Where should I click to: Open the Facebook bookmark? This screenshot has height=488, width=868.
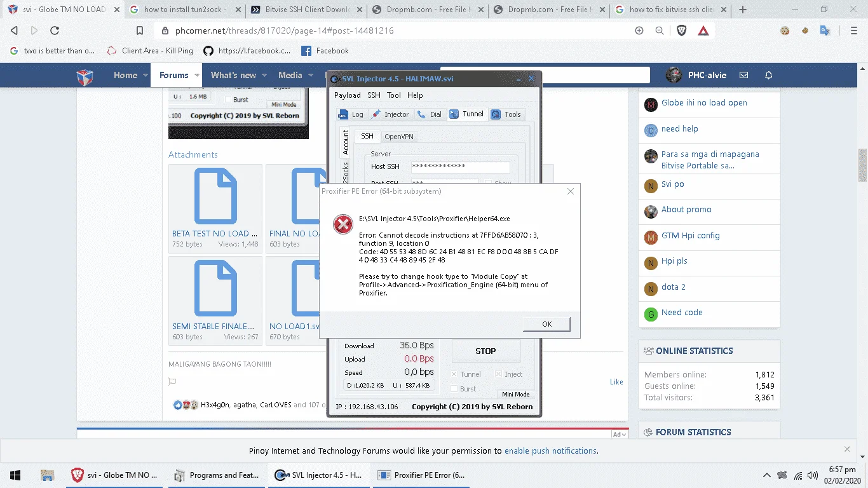[x=325, y=51]
